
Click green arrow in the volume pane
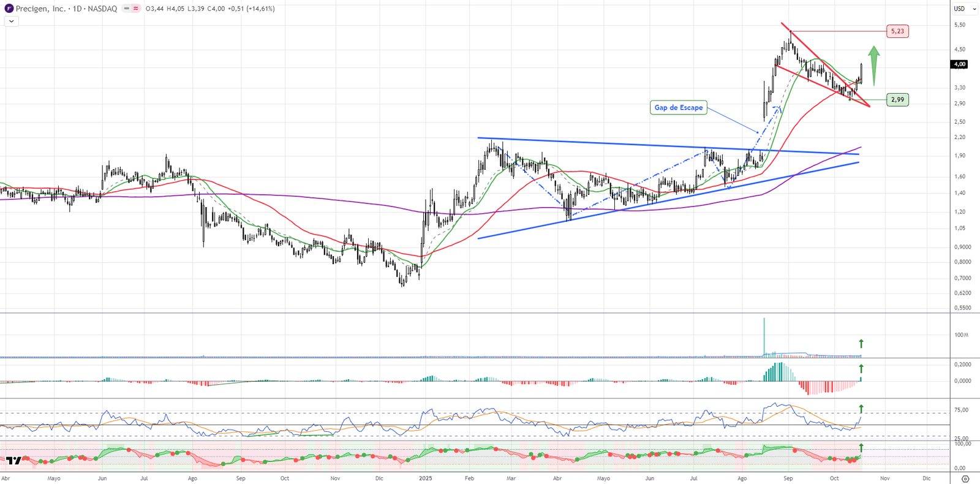coord(861,344)
